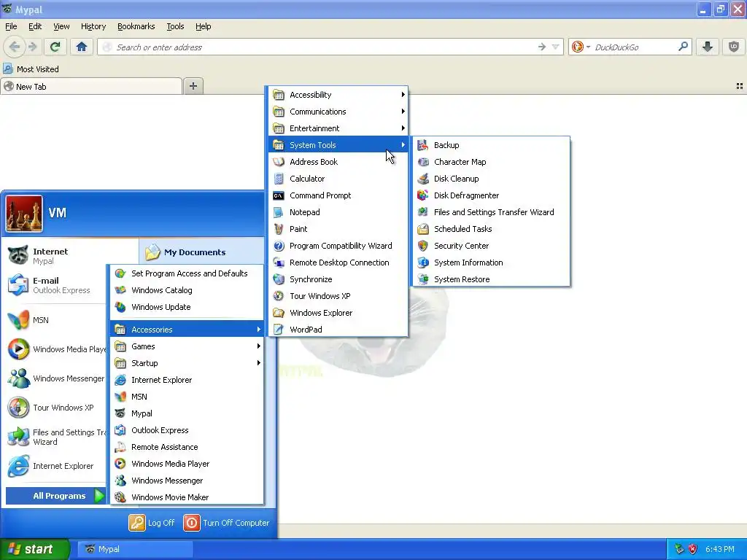Viewport: 747px width, 560px height.
Task: Launch Character Map
Action: [491, 162]
